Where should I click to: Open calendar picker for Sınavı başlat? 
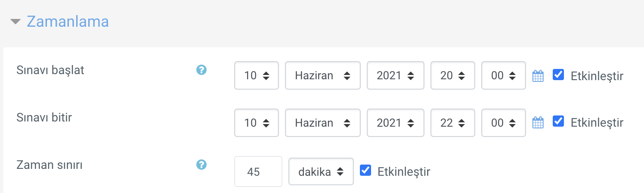[538, 76]
